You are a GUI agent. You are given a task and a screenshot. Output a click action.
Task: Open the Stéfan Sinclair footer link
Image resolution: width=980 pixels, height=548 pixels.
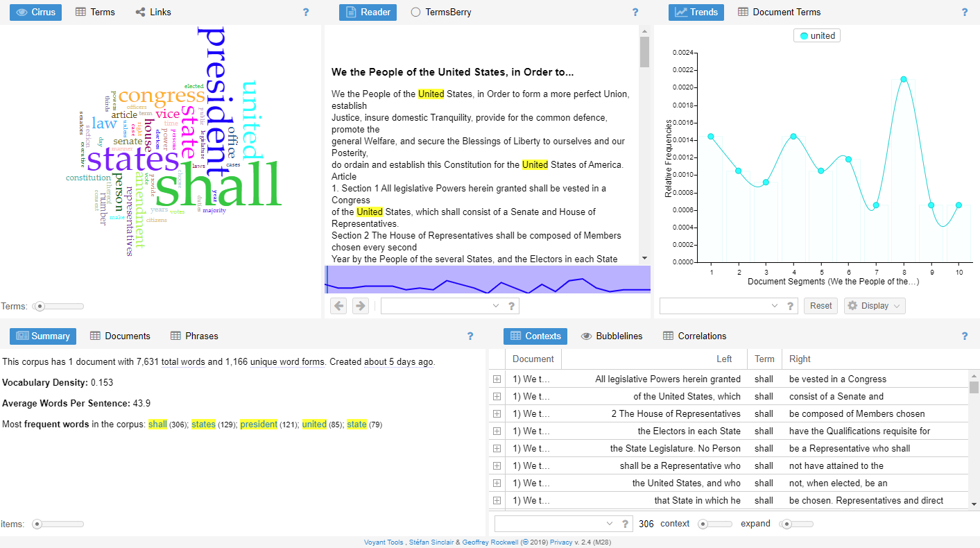point(431,542)
